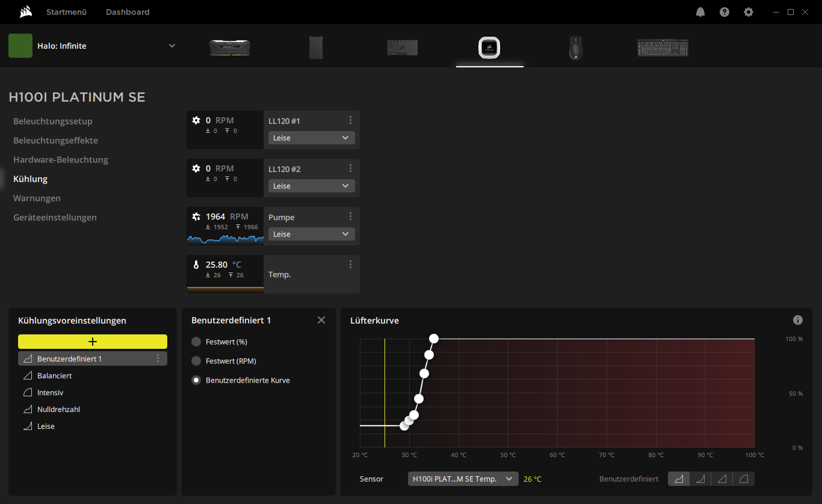This screenshot has height=504, width=822.
Task: Open Warnungen in the sidebar
Action: (37, 198)
